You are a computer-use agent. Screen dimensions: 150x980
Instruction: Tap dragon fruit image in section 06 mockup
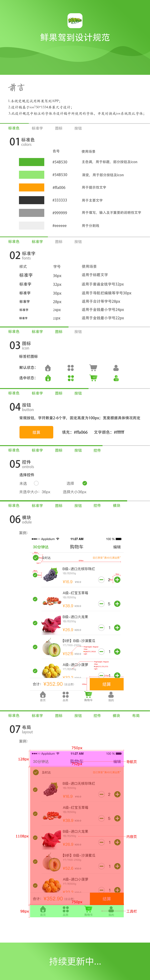[51, 625]
